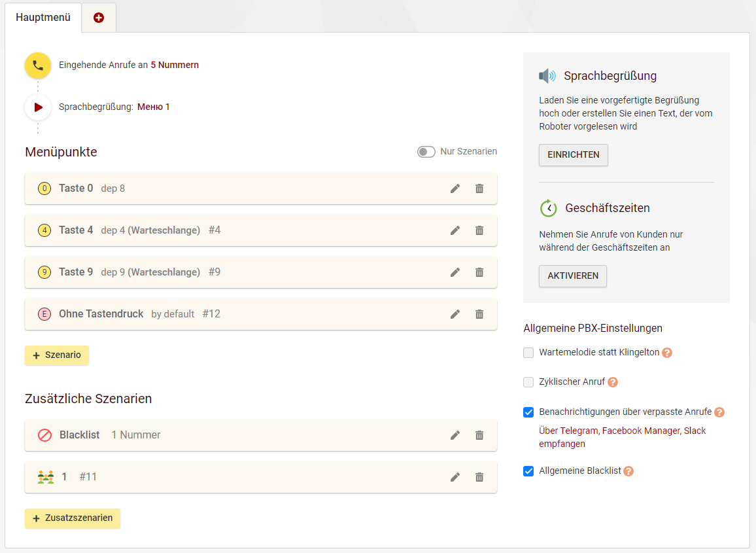
Task: Open Über Telegram, Facebook Manager, Slack empfangen link
Action: pos(622,437)
